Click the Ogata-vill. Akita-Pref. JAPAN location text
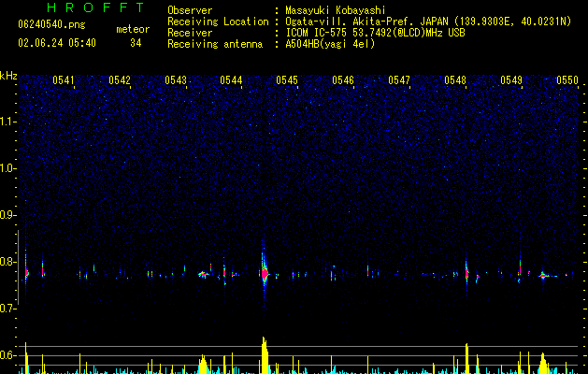The width and height of the screenshot is (588, 374). tap(428, 22)
